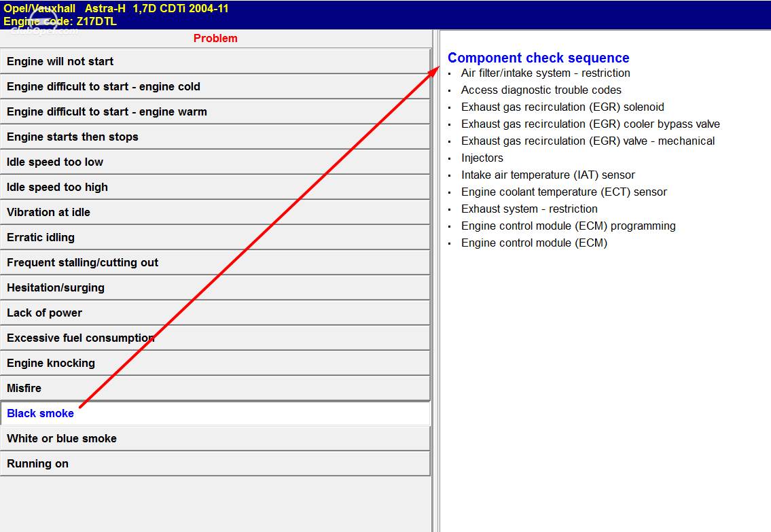Click 'Exhaust gas recirculation (EGR) solenoid' item

click(562, 107)
